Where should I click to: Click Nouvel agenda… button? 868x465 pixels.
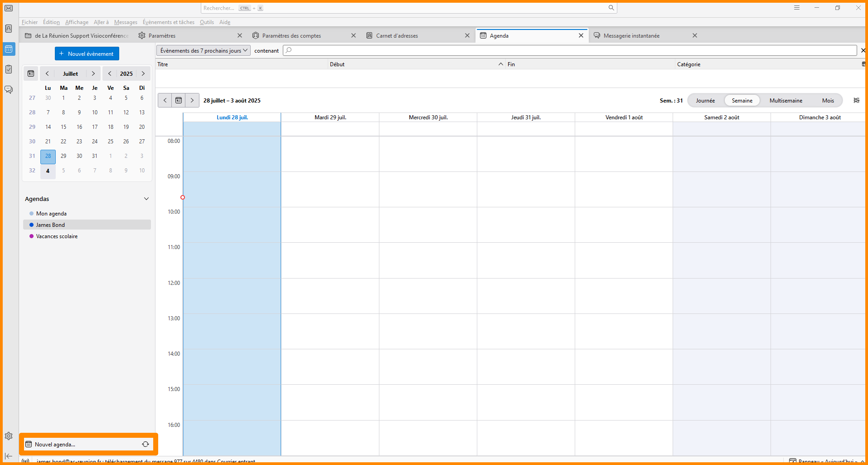coord(55,444)
